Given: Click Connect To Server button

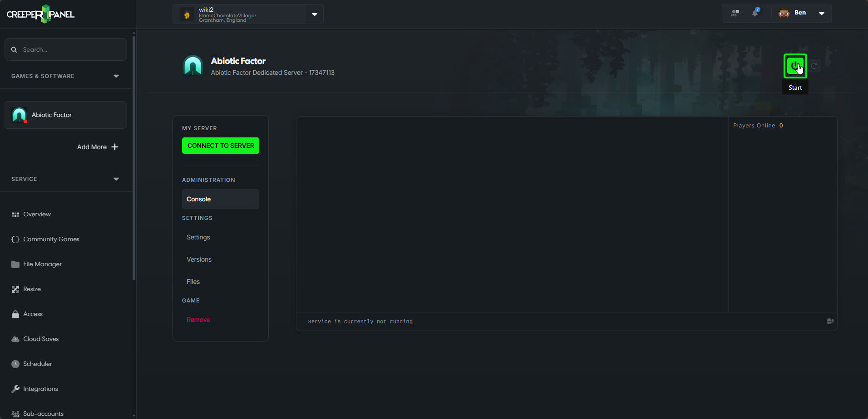Looking at the screenshot, I should [221, 146].
